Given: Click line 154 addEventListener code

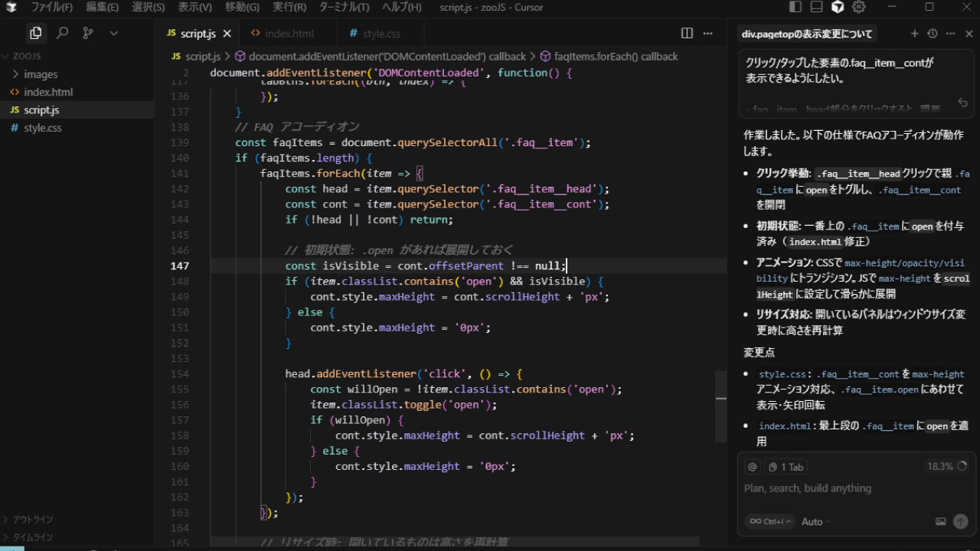Looking at the screenshot, I should click(403, 373).
